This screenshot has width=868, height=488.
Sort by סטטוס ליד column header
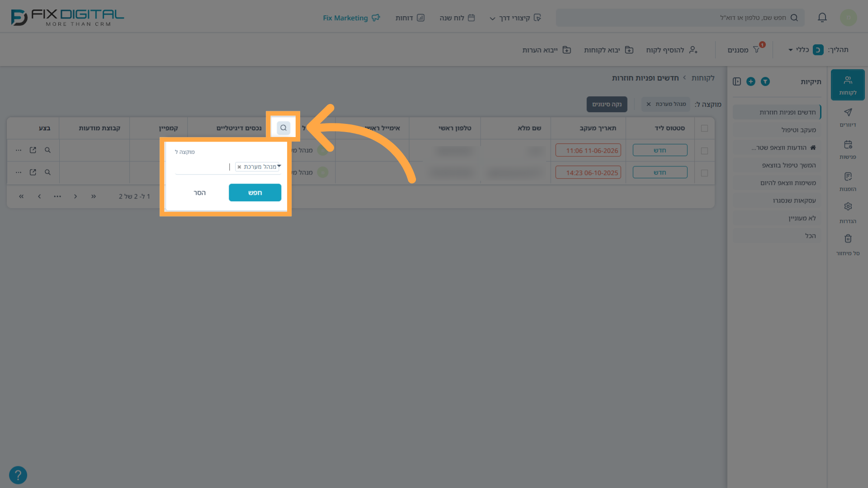point(670,128)
